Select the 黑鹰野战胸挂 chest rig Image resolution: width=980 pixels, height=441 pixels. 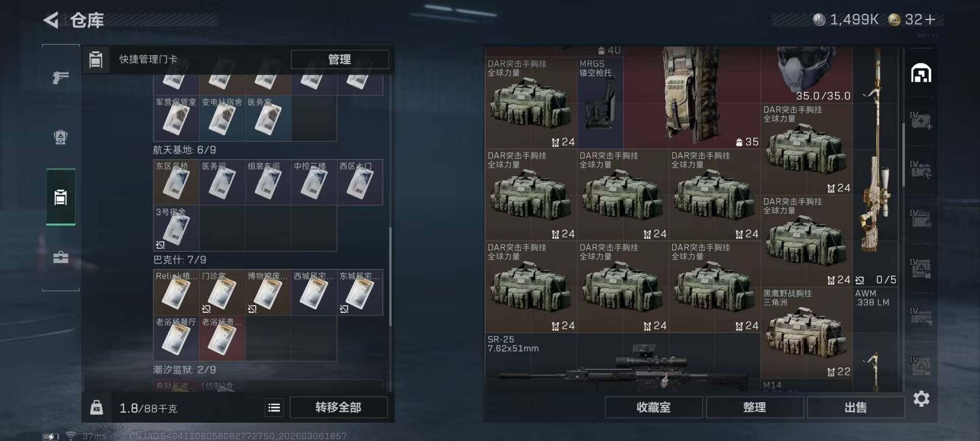pos(806,333)
